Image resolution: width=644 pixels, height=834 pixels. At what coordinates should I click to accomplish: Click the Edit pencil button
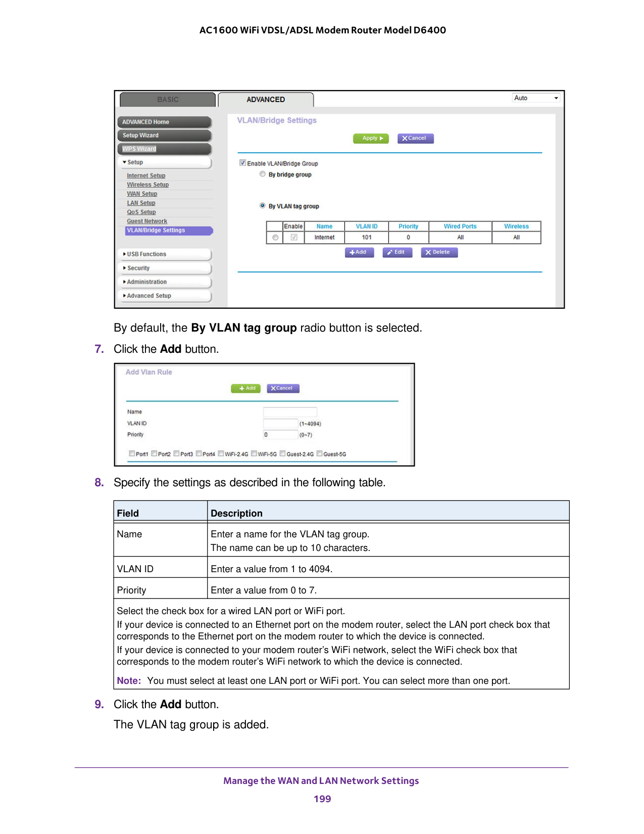pos(397,252)
